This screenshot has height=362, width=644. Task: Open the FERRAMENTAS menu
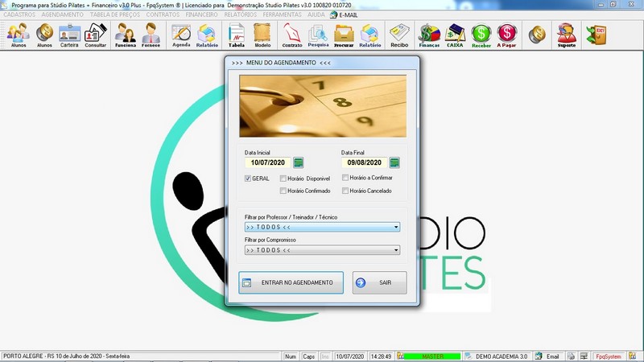[x=283, y=14]
